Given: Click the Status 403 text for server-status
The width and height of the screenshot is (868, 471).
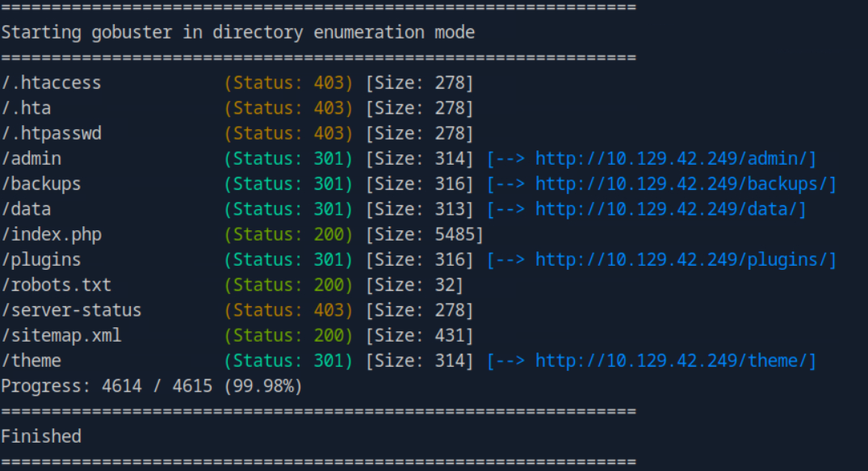Looking at the screenshot, I should click(x=288, y=310).
